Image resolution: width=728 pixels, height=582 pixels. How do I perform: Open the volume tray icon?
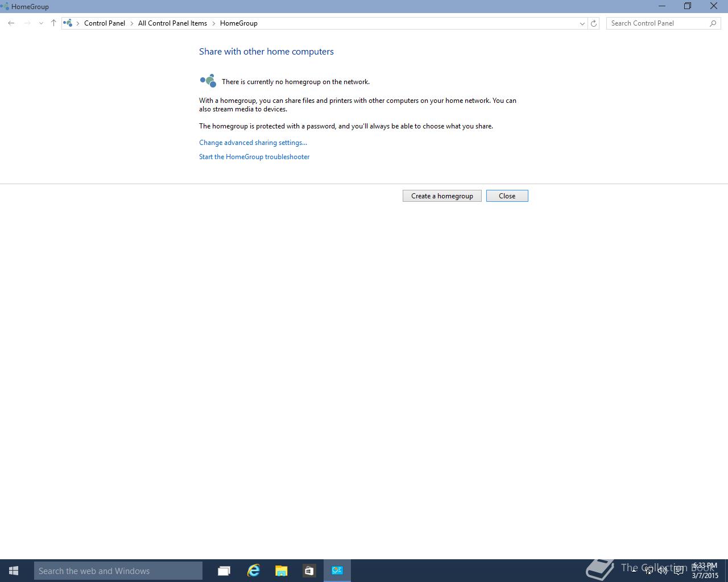click(x=662, y=571)
